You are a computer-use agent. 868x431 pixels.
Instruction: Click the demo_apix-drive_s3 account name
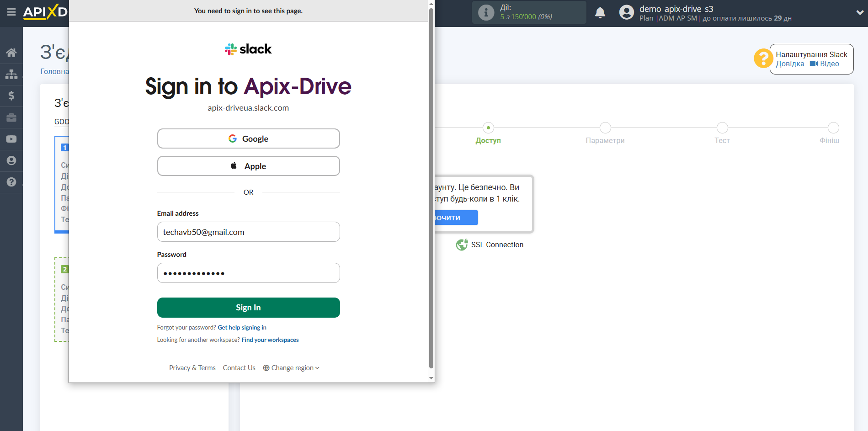tap(676, 9)
